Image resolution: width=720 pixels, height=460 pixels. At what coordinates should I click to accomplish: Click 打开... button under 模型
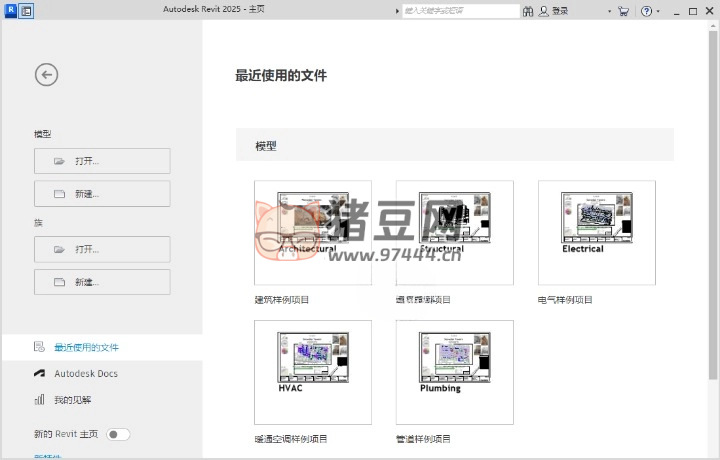point(102,161)
